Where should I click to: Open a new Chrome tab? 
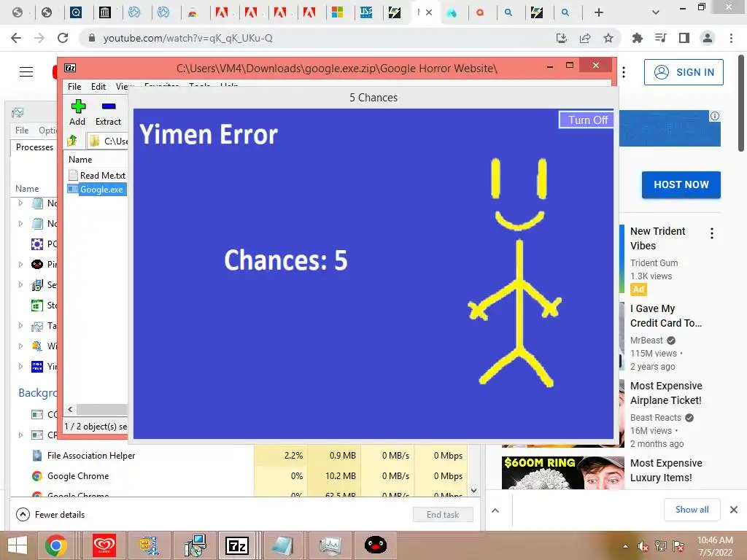599,13
